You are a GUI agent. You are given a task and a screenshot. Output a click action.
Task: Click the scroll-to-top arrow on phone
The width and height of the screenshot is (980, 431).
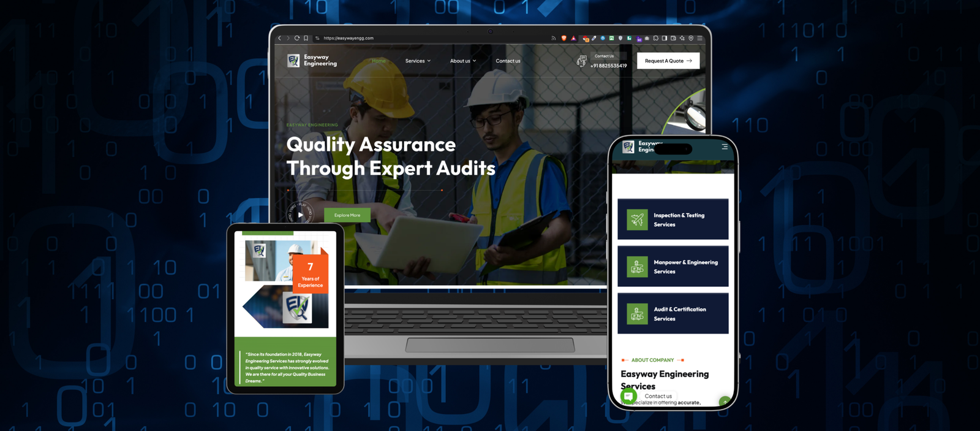point(725,402)
